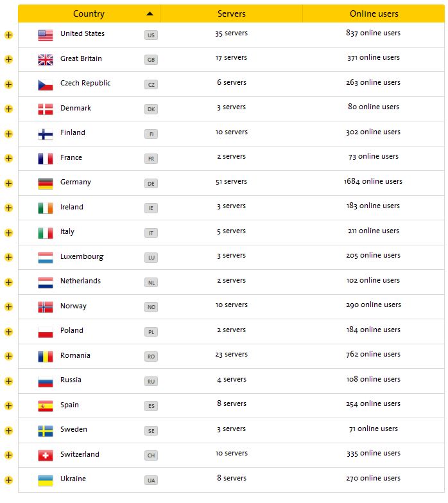448x503 pixels.
Task: Click the 1684 online users cell
Action: pyautogui.click(x=373, y=182)
